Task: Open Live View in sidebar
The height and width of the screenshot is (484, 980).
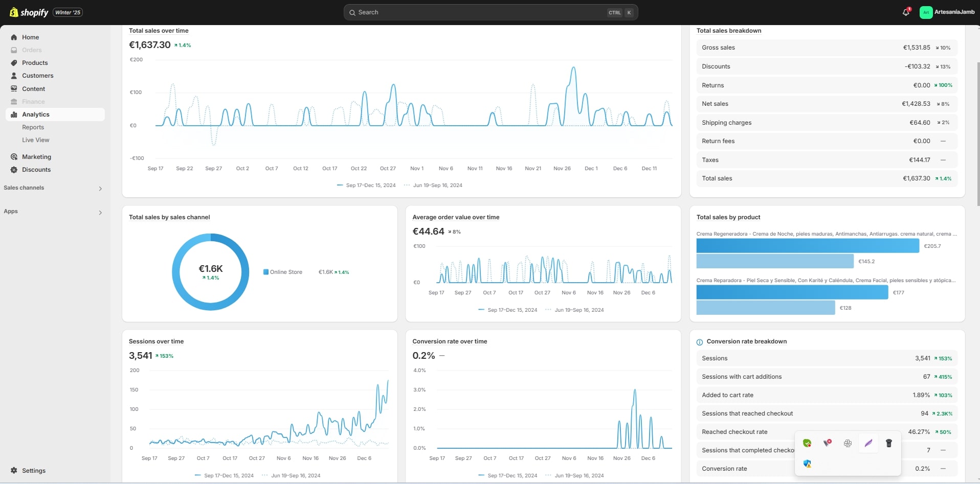Action: pyautogui.click(x=35, y=140)
